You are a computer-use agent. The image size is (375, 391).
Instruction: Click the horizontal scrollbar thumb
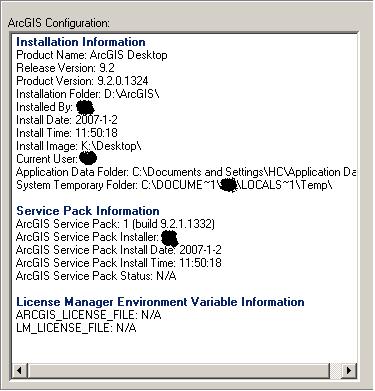point(179,370)
